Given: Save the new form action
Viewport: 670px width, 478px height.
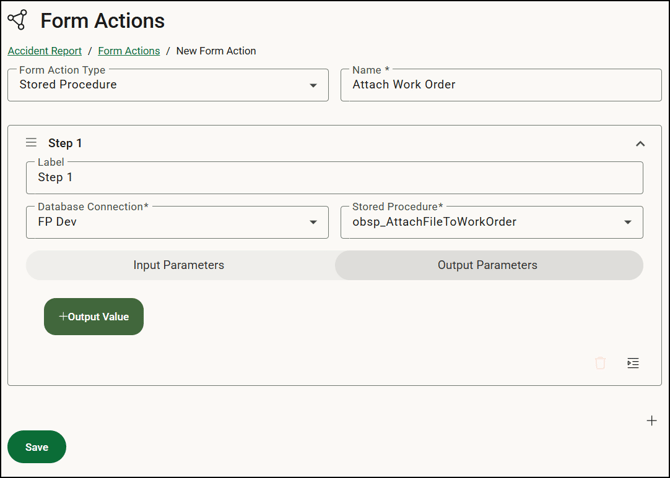Looking at the screenshot, I should pos(37,447).
